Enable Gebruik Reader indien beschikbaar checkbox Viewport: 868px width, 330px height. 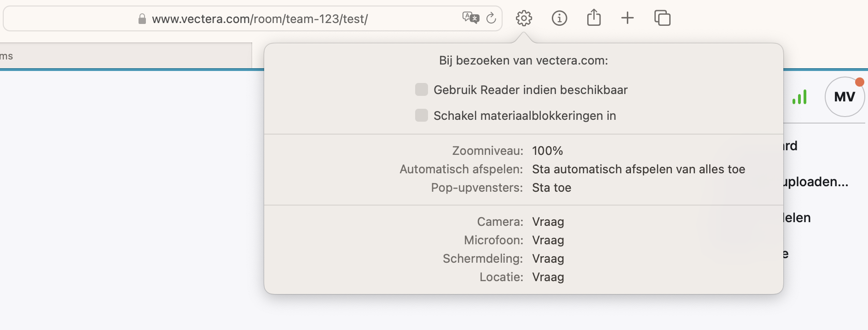pos(422,89)
